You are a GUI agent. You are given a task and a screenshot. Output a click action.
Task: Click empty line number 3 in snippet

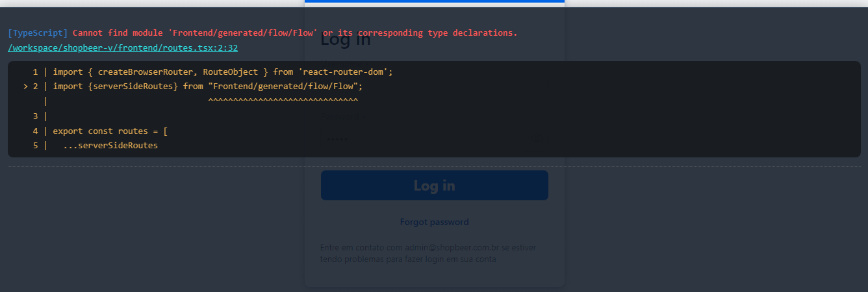(36, 116)
